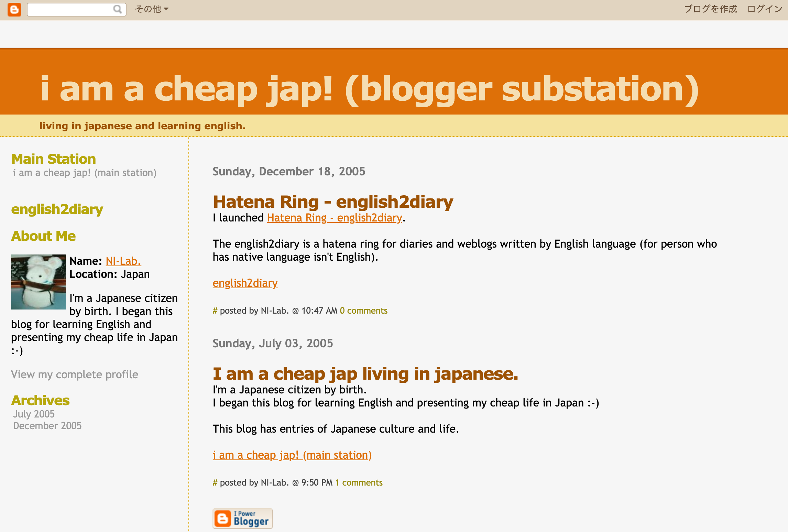Open 'i am a cheap jap! (main station)' sidebar link

click(85, 173)
